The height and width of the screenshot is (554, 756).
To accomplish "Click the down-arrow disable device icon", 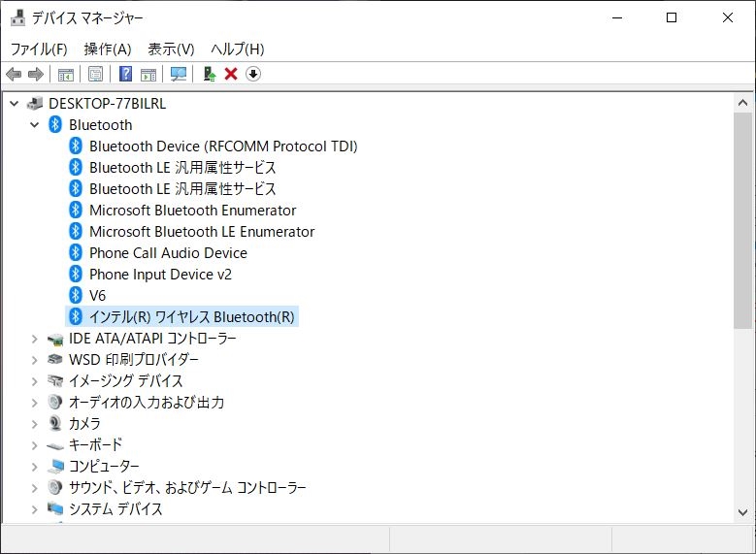I will [x=253, y=74].
